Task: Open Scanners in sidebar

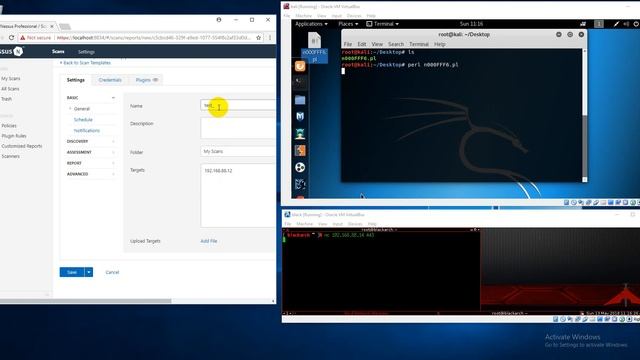Action: (11, 156)
